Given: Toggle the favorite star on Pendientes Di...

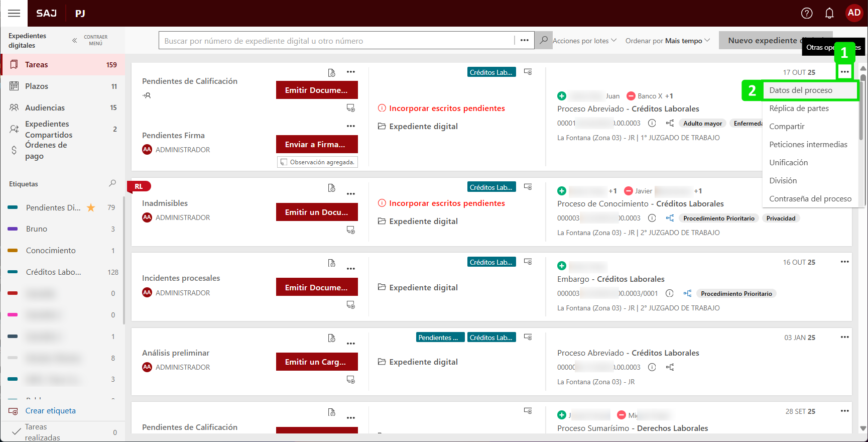Looking at the screenshot, I should point(91,207).
